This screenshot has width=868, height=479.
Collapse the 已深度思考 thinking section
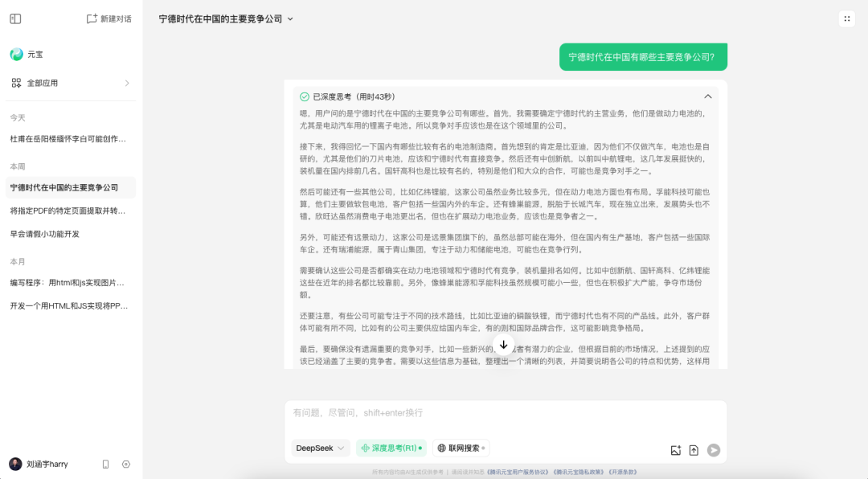point(707,96)
